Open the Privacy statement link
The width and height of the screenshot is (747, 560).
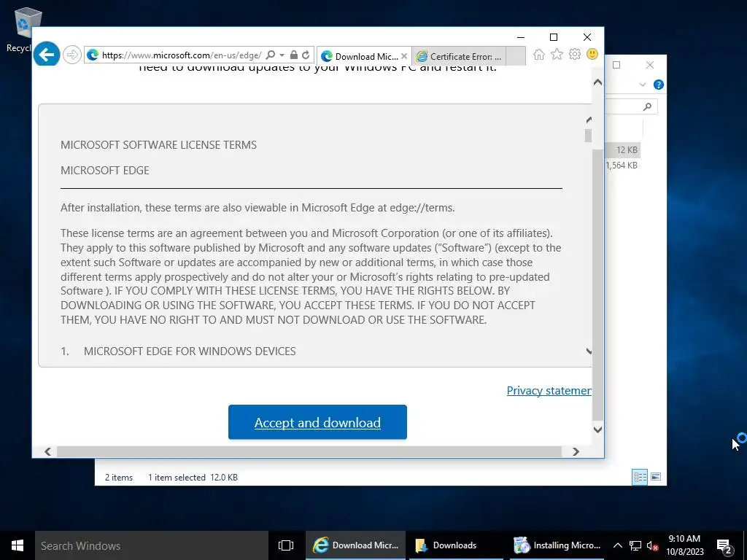pyautogui.click(x=549, y=391)
